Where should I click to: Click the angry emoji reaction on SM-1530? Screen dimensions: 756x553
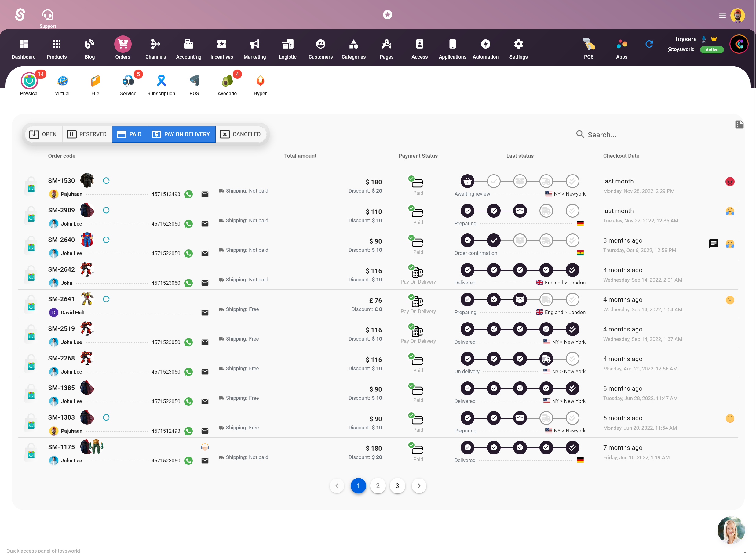coord(730,181)
